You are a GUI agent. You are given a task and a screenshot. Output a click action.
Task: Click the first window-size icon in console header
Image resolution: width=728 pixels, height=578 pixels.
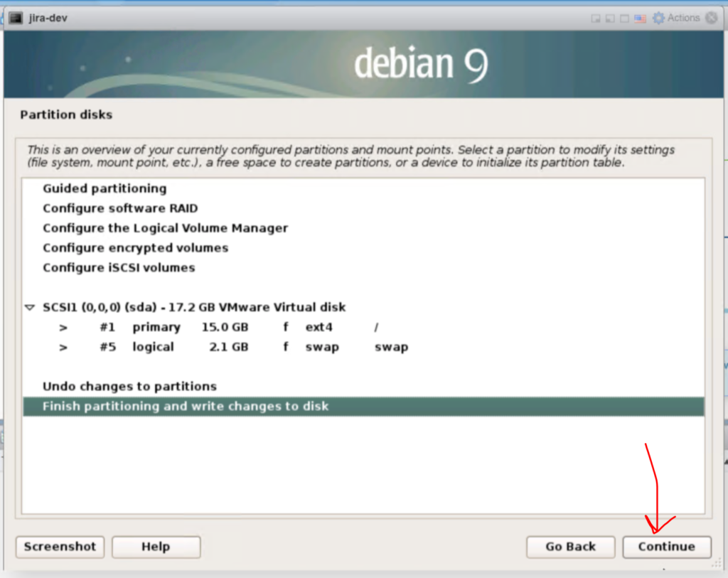pos(596,18)
